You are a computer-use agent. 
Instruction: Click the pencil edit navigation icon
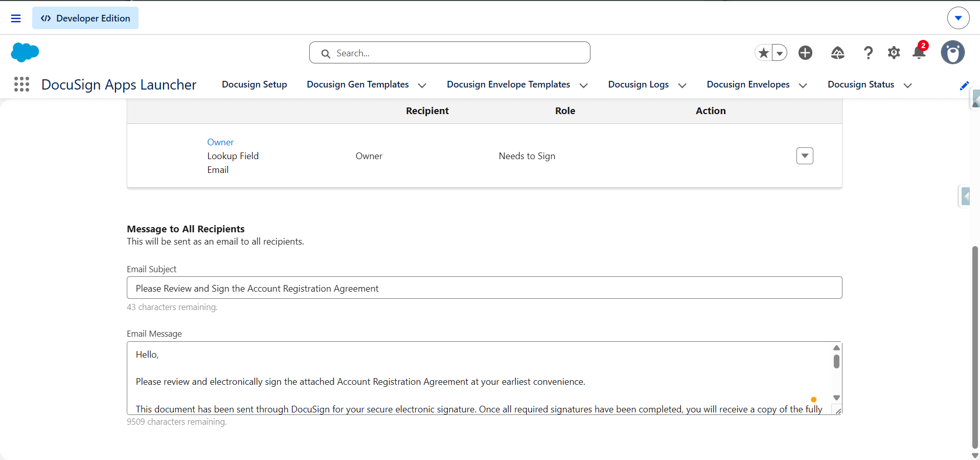pyautogui.click(x=964, y=85)
